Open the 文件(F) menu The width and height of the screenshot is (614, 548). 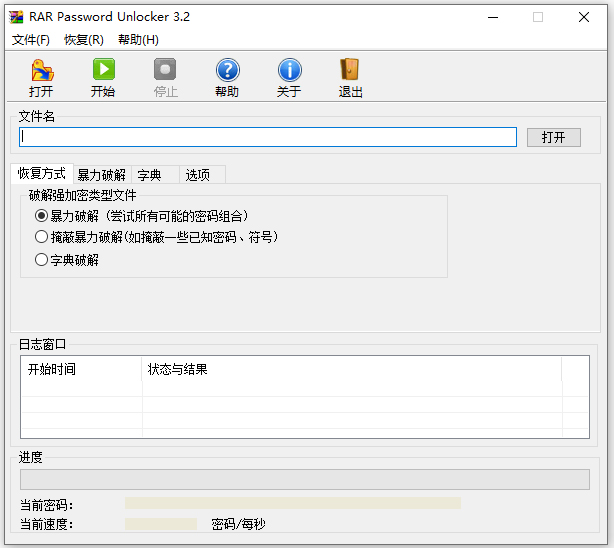pyautogui.click(x=31, y=40)
